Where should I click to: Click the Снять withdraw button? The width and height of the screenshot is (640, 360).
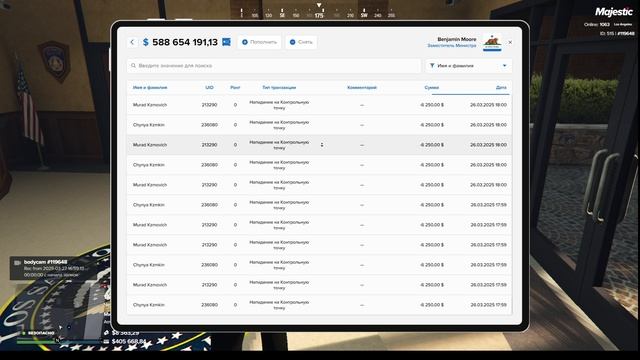(301, 42)
